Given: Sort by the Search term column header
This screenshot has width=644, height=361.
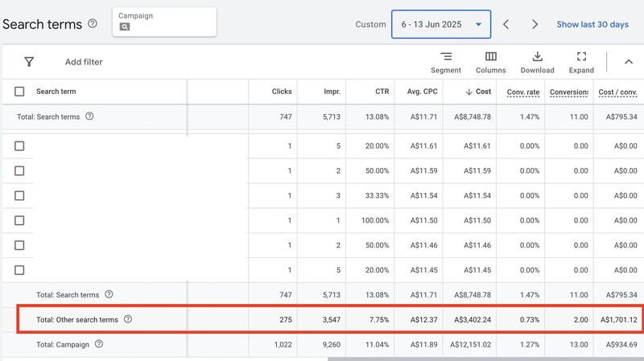Looking at the screenshot, I should [56, 92].
